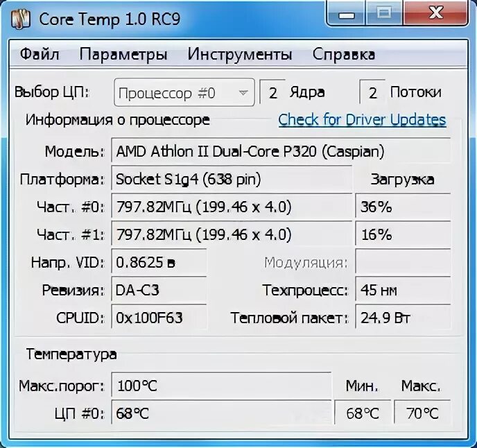Screen dimensions: 477x448
Task: Click the Socket S1g4 platform field
Action: [x=232, y=179]
